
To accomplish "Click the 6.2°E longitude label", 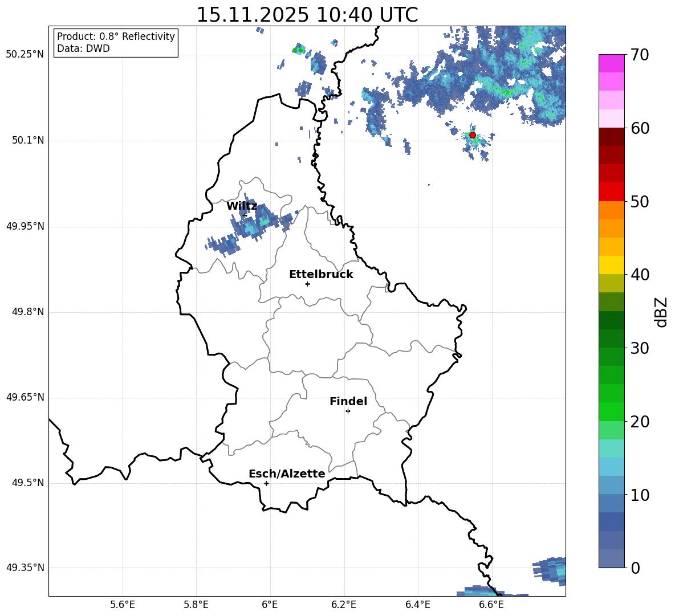I will coord(344,605).
